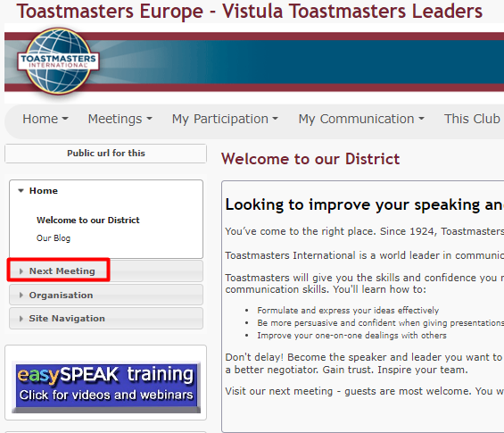
Task: Expand the Next Meeting sidebar section
Action: (106, 271)
